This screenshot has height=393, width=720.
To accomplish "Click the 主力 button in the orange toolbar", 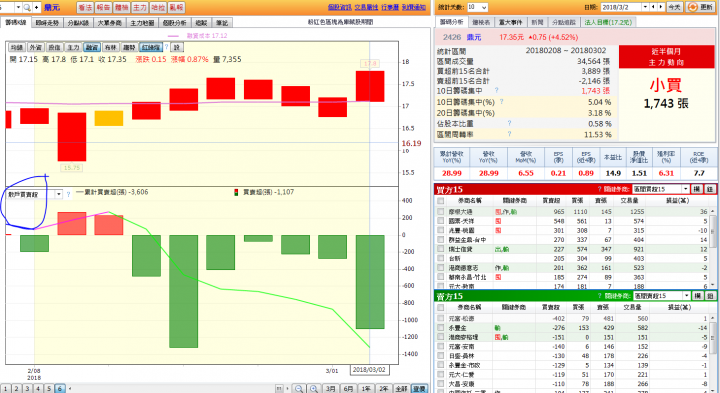I will coord(140,7).
